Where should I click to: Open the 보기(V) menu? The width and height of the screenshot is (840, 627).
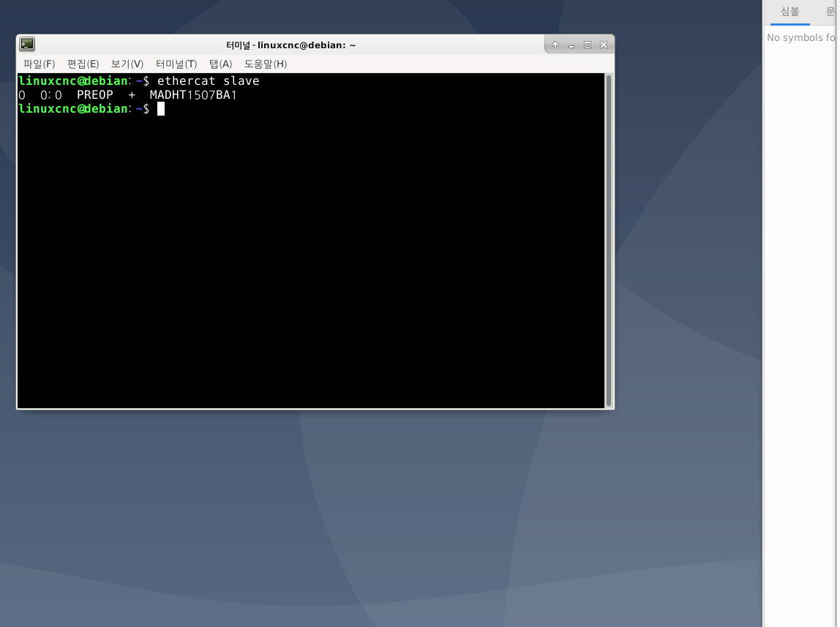[127, 64]
